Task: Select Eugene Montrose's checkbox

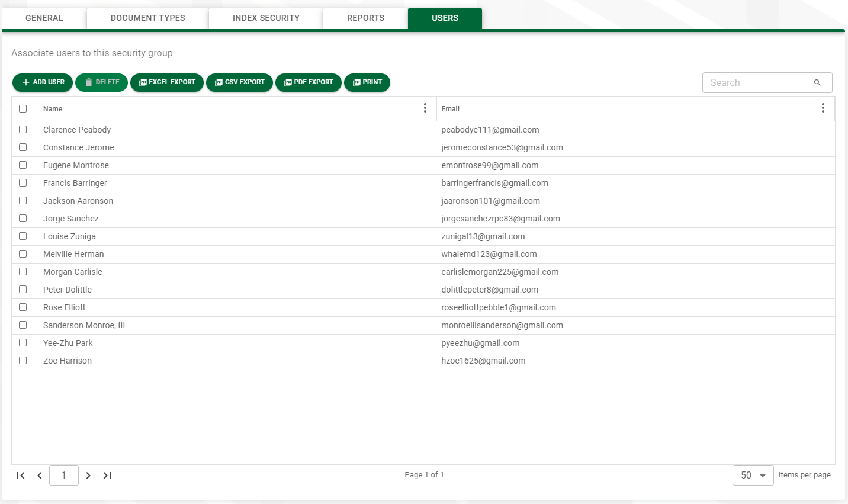Action: [23, 165]
